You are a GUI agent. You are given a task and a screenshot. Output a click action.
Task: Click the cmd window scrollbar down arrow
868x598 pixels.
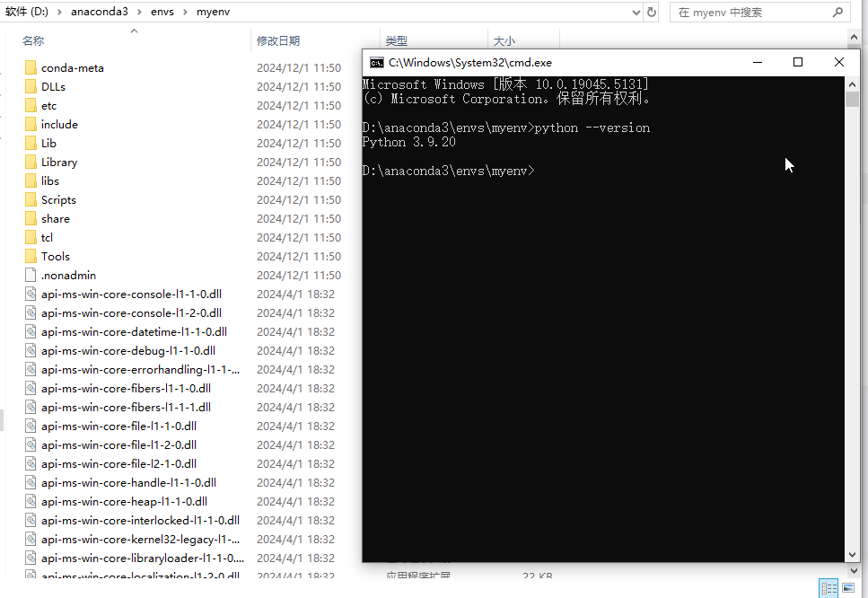click(x=852, y=555)
